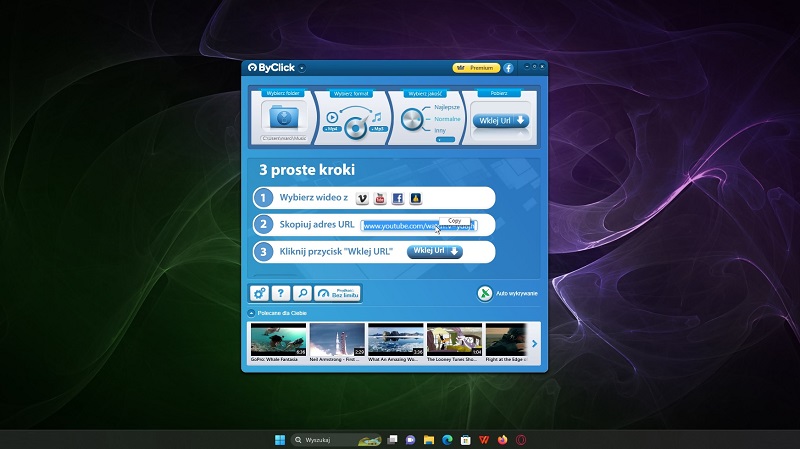The height and width of the screenshot is (449, 800).
Task: Click the Wybierz format tab label
Action: [351, 93]
